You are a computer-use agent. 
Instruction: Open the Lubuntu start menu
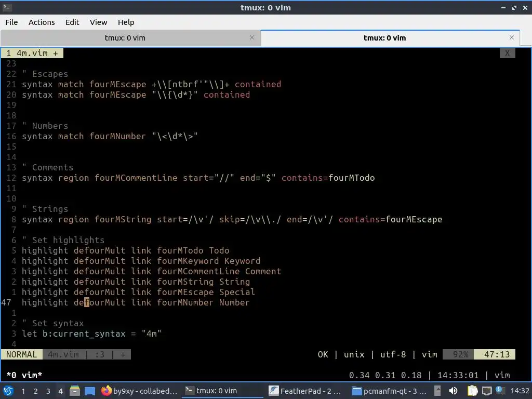8,391
